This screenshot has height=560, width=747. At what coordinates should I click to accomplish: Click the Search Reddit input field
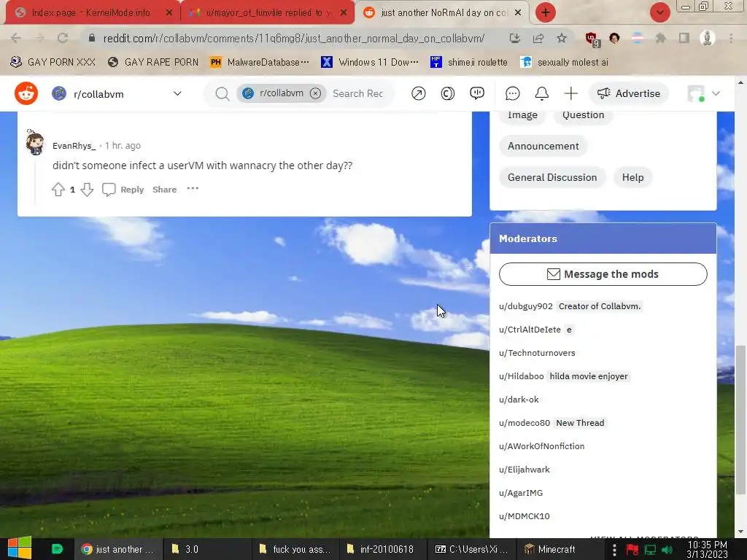[x=357, y=93]
